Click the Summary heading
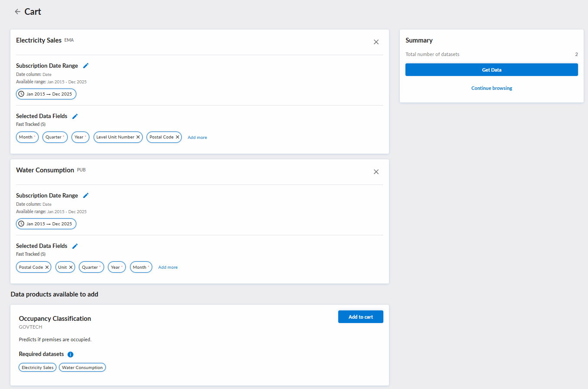588x389 pixels. point(419,40)
